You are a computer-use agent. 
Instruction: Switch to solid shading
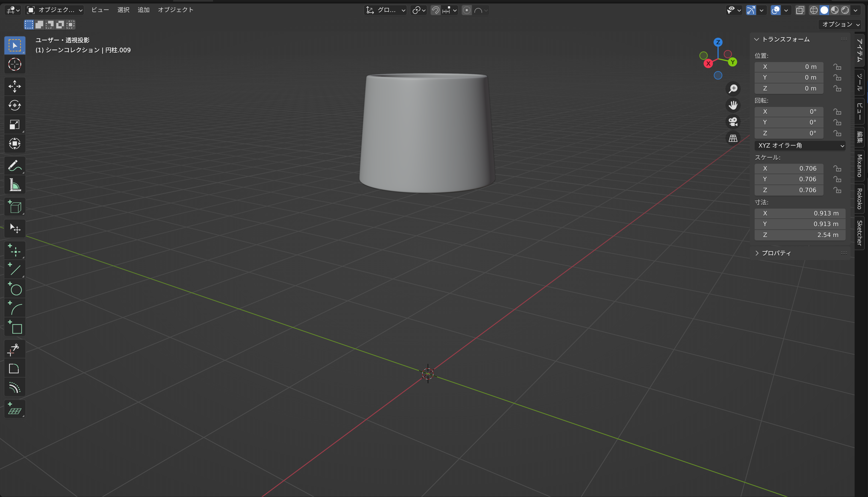click(824, 10)
